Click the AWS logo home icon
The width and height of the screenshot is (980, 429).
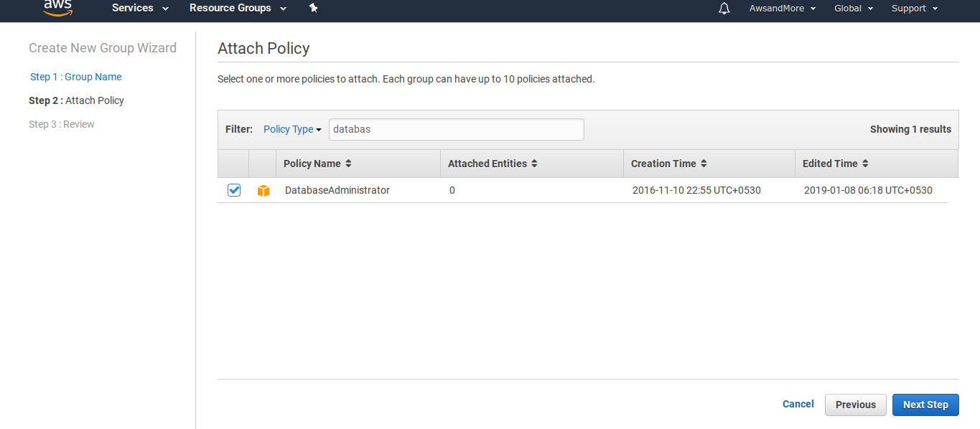tap(57, 7)
